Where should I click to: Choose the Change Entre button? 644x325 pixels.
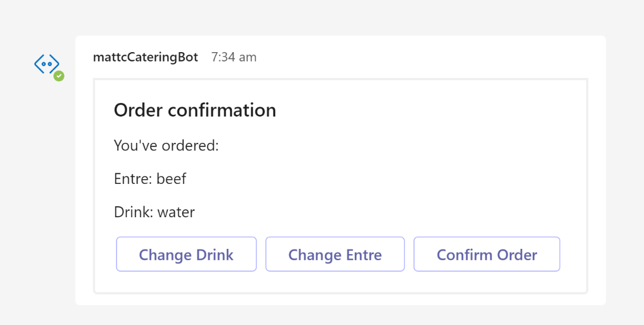click(335, 254)
